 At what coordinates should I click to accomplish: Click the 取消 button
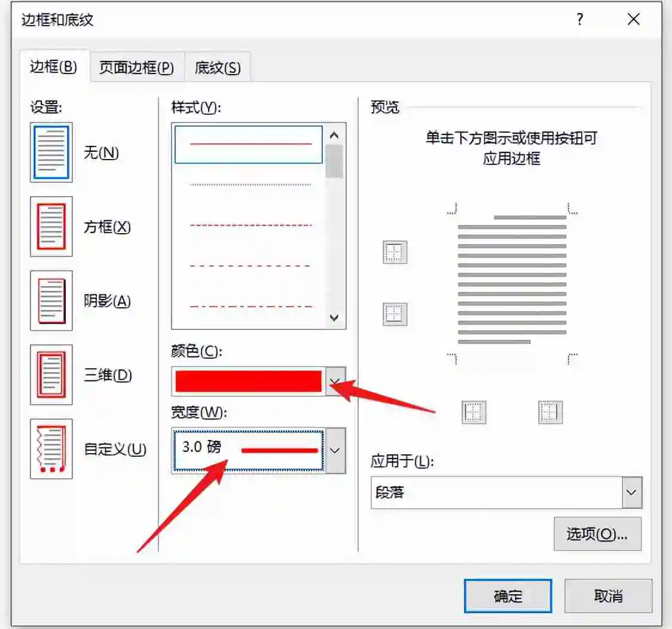point(608,596)
